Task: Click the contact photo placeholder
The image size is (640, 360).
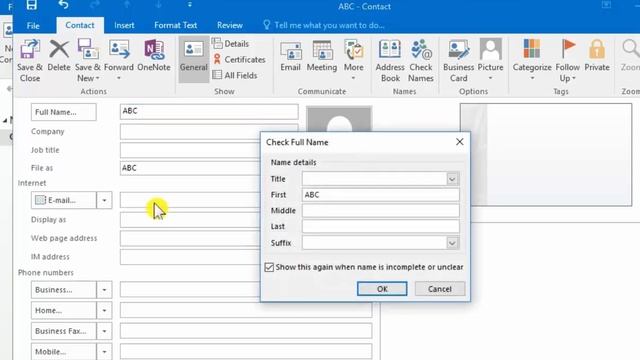Action: pos(339,119)
